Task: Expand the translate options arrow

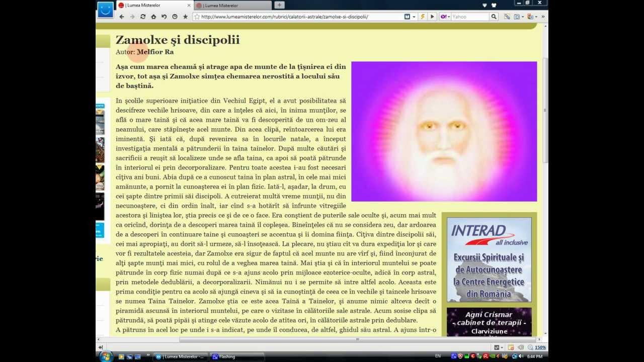Action: (x=536, y=17)
